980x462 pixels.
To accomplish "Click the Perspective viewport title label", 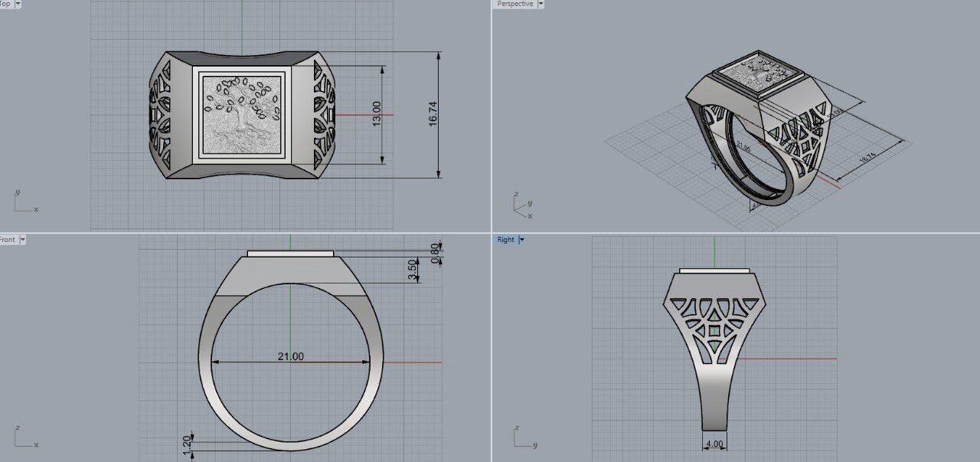I will coord(514,4).
